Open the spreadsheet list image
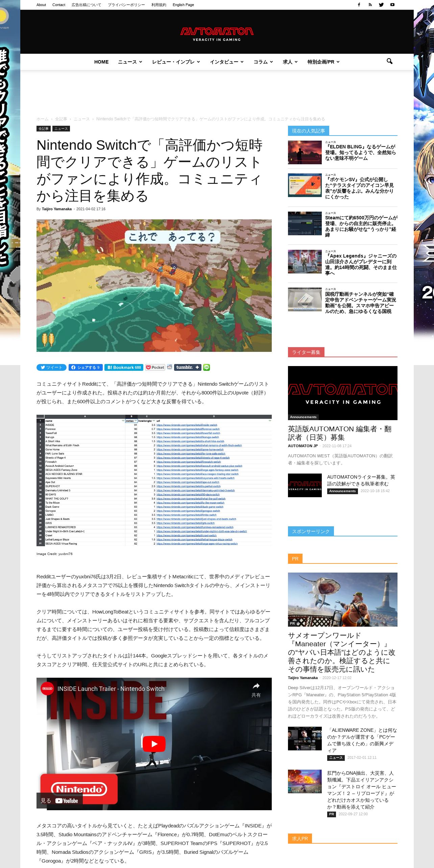This screenshot has height=868, width=434. tap(154, 480)
